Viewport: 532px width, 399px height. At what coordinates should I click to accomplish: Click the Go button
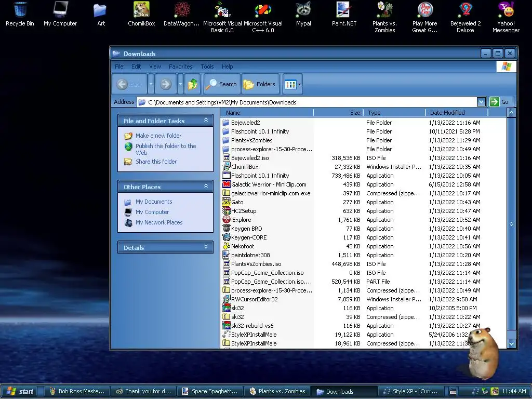(x=499, y=102)
